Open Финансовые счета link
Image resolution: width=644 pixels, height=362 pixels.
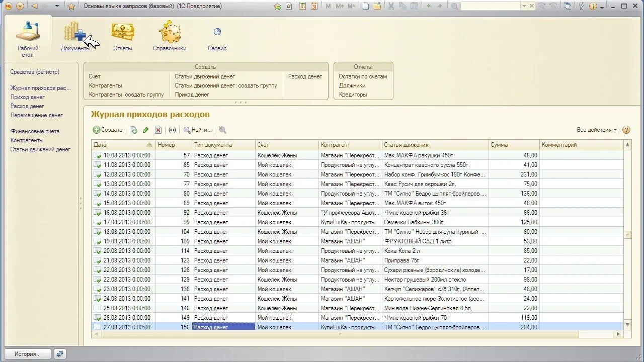tap(35, 131)
